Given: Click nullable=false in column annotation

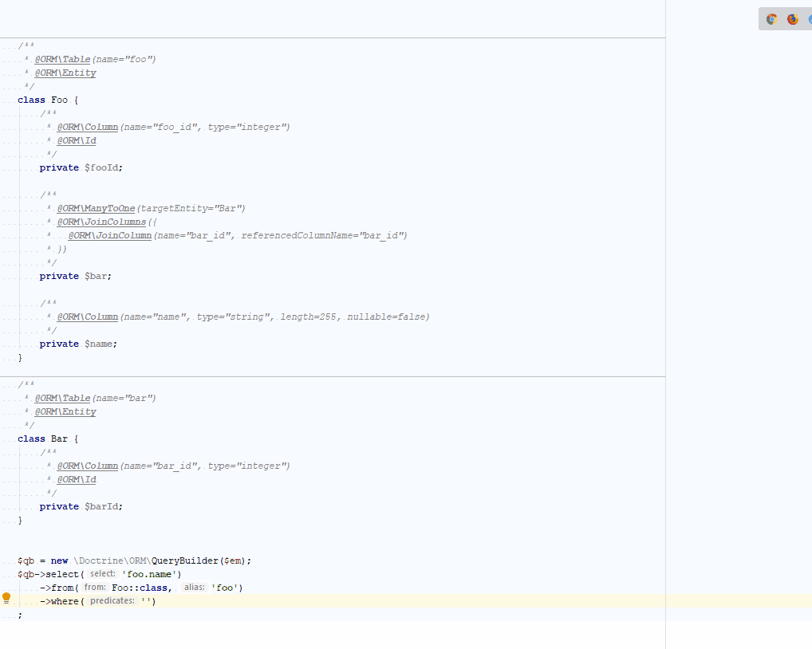Looking at the screenshot, I should (386, 317).
